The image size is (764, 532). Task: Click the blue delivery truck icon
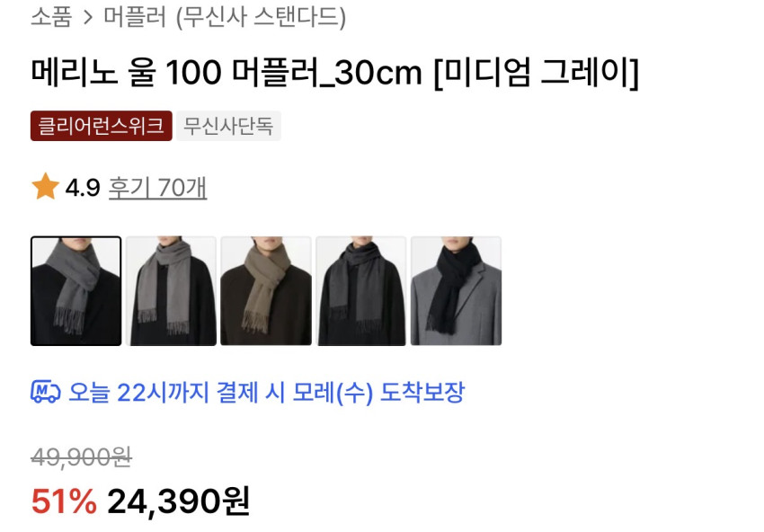[x=45, y=392]
